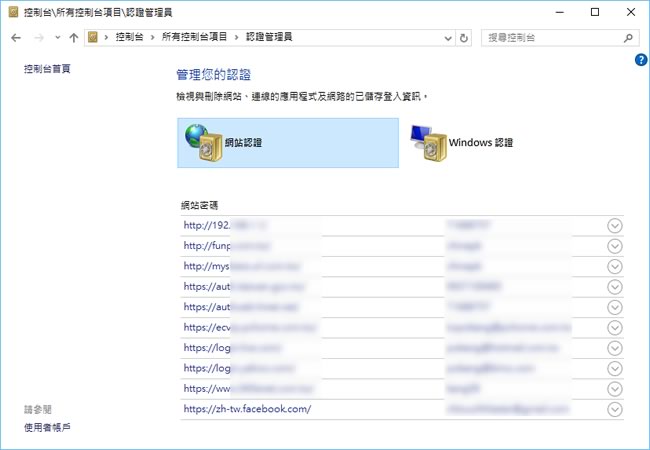Open help with the question mark icon

pos(641,60)
